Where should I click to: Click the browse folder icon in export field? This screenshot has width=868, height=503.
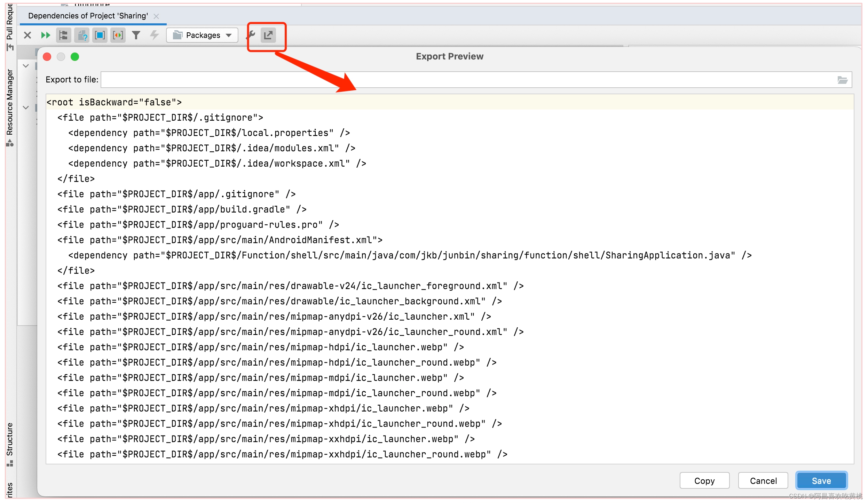[x=842, y=80]
